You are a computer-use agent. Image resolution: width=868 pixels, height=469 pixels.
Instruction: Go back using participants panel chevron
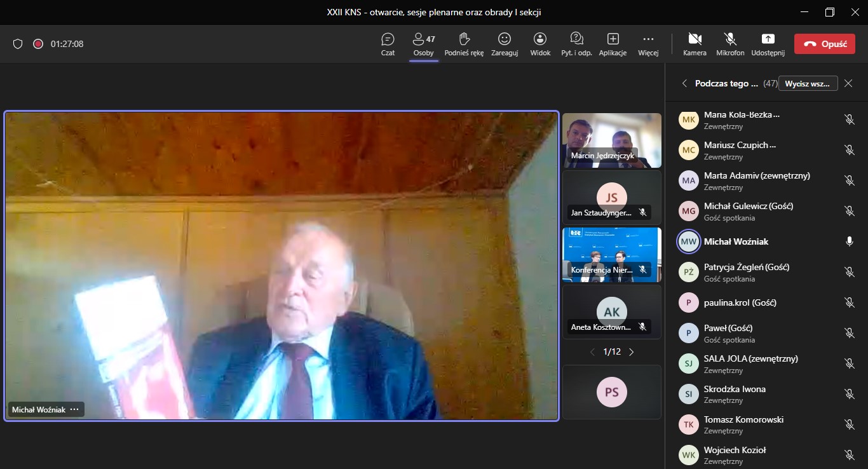click(684, 83)
